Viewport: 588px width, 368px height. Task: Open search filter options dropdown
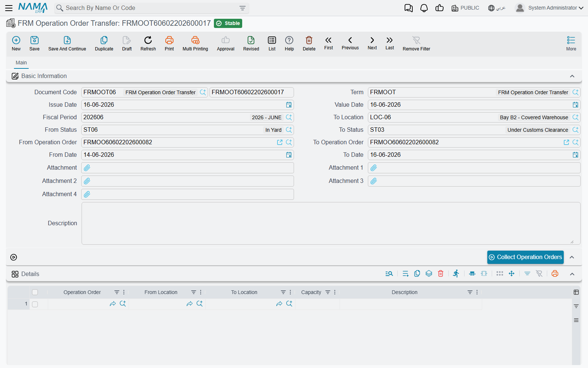[243, 8]
